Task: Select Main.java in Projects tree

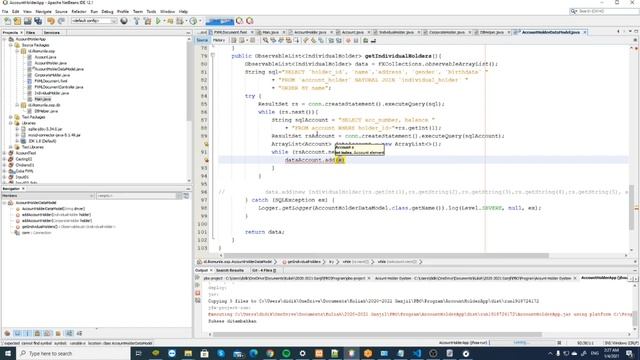Action: (x=42, y=99)
